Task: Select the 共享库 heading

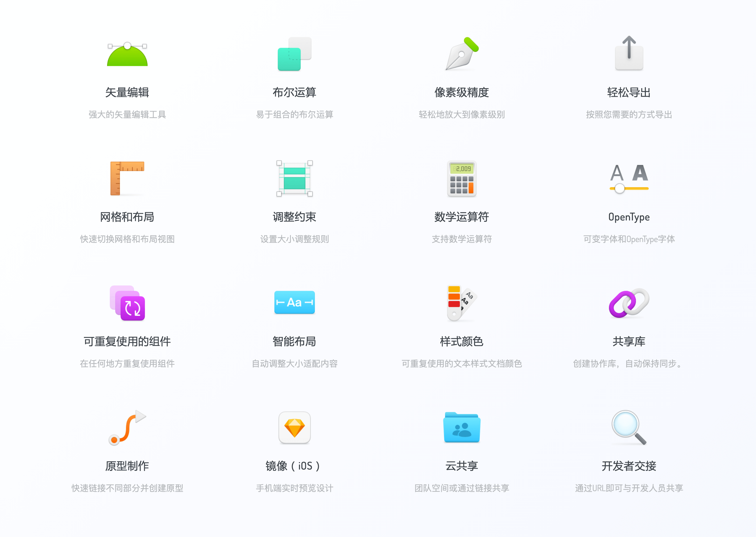Action: [x=629, y=341]
